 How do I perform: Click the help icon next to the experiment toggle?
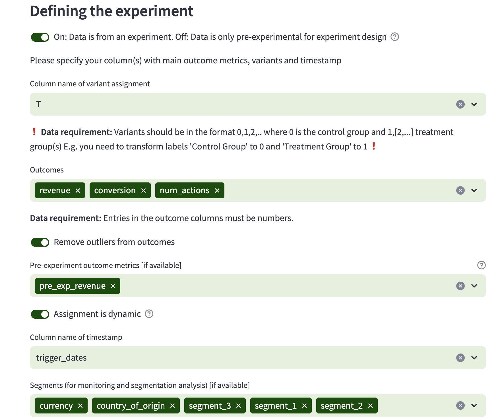pos(395,37)
